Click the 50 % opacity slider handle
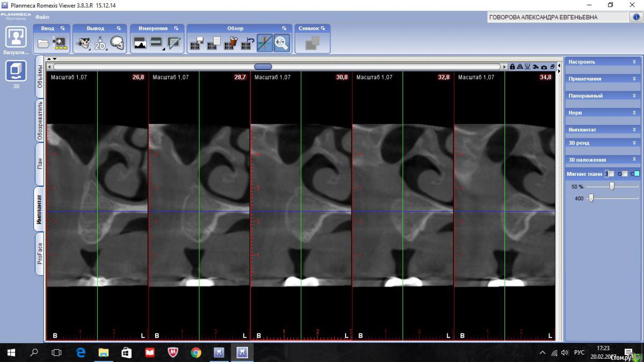 pyautogui.click(x=612, y=186)
